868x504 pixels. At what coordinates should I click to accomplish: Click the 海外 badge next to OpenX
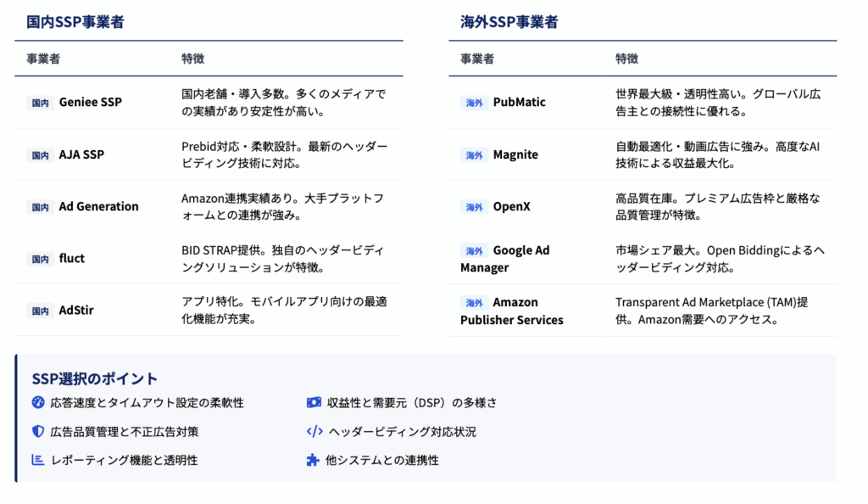[x=474, y=207]
